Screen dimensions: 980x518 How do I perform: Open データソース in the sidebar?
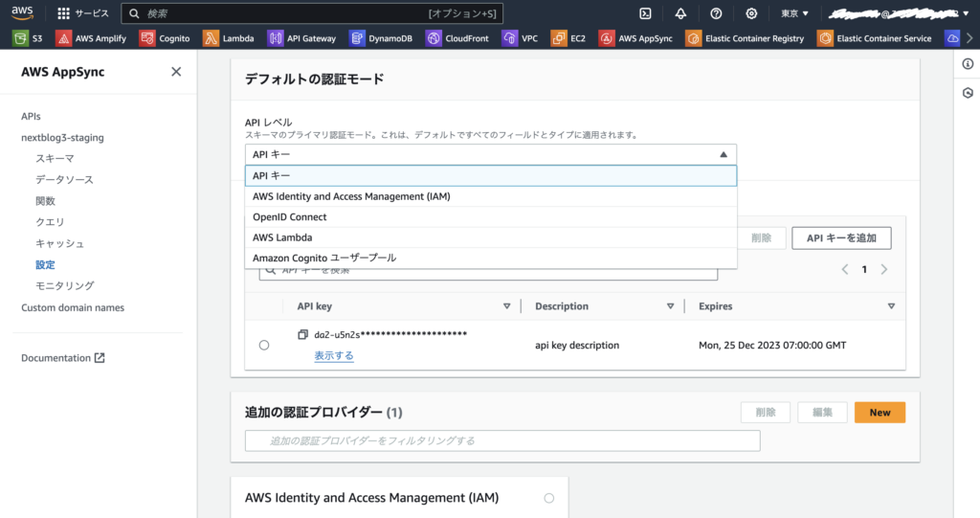64,180
